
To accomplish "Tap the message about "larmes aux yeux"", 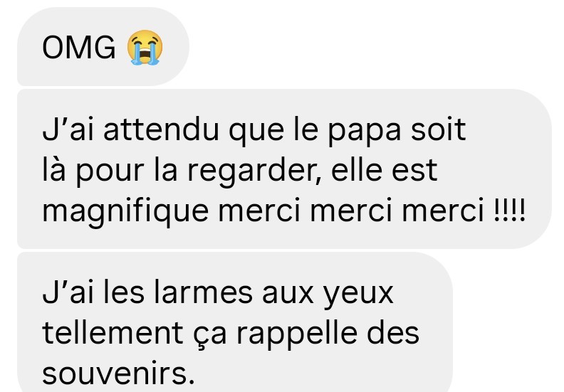I will point(235,322).
